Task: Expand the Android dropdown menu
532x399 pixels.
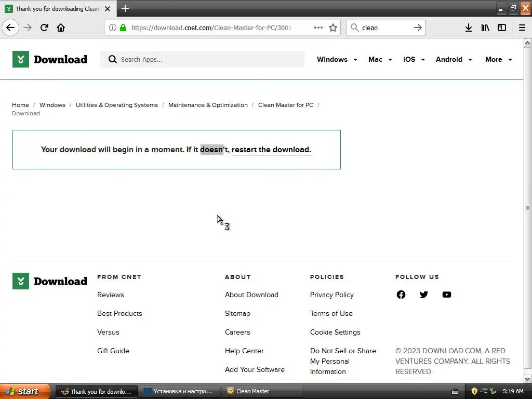Action: coord(454,59)
